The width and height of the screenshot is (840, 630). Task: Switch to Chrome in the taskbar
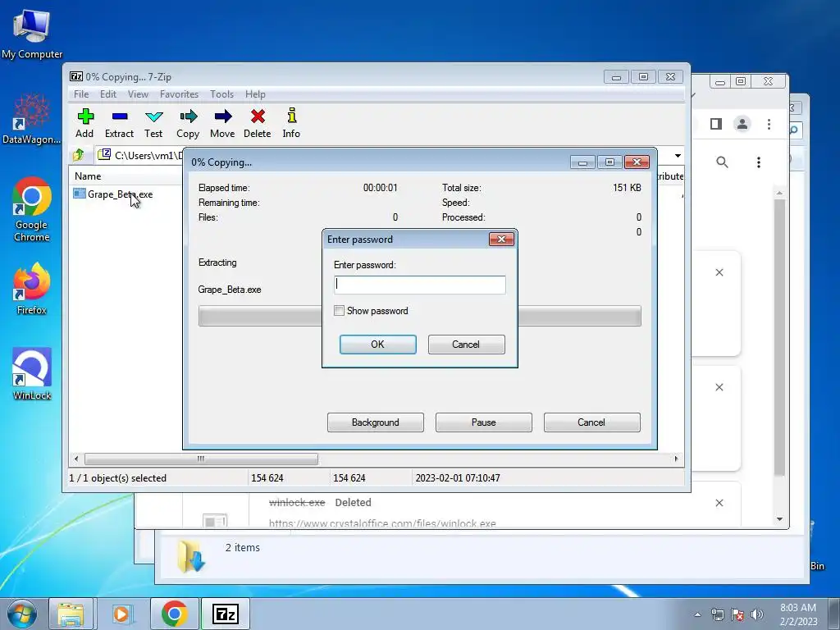pos(174,614)
